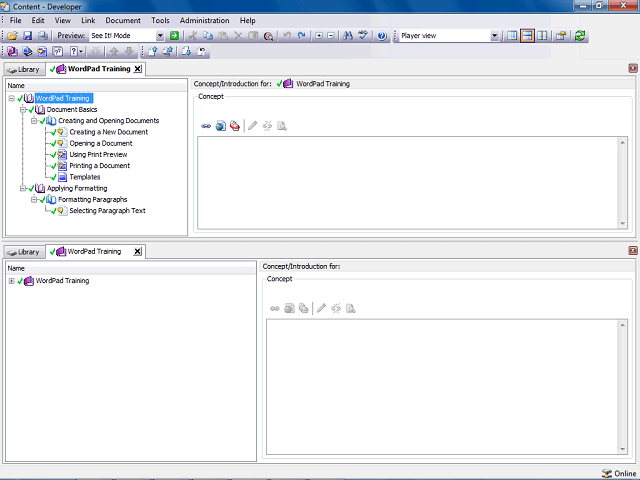The width and height of the screenshot is (640, 480).
Task: Open the question mark dropdown arrow
Action: pyautogui.click(x=81, y=51)
